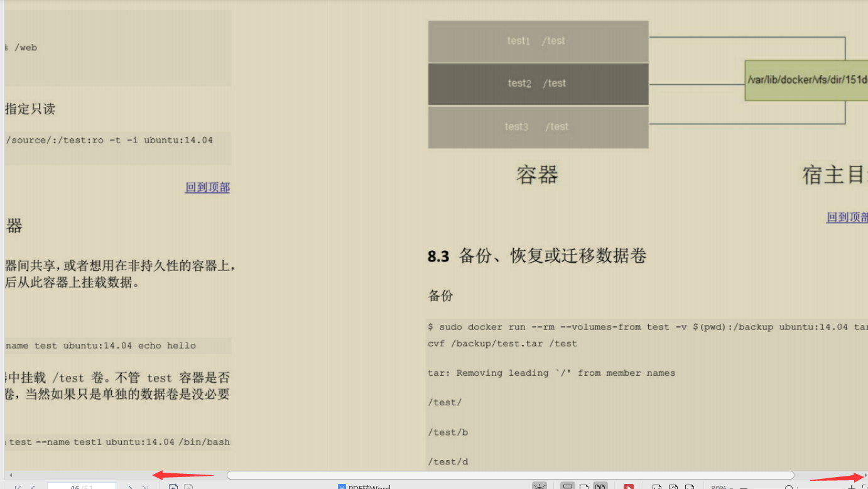This screenshot has height=489, width=868.
Task: Open the document search tool
Action: pos(789,486)
